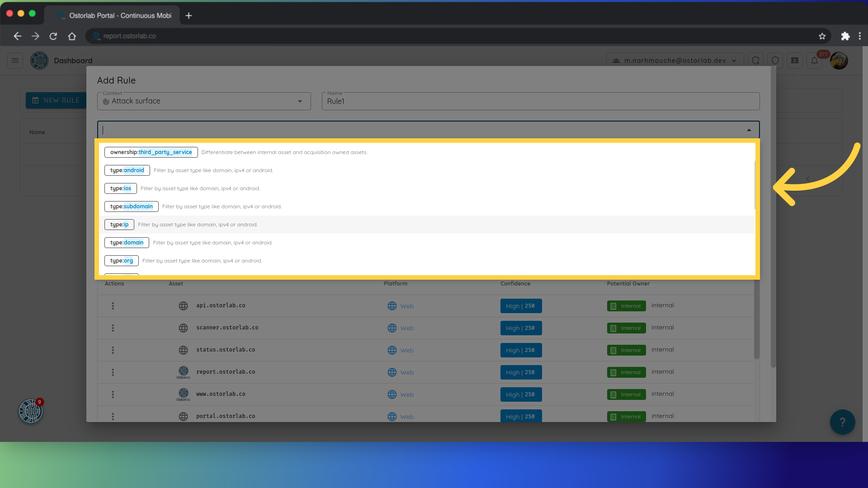Click the ownership:third_party_service filter icon

150,152
